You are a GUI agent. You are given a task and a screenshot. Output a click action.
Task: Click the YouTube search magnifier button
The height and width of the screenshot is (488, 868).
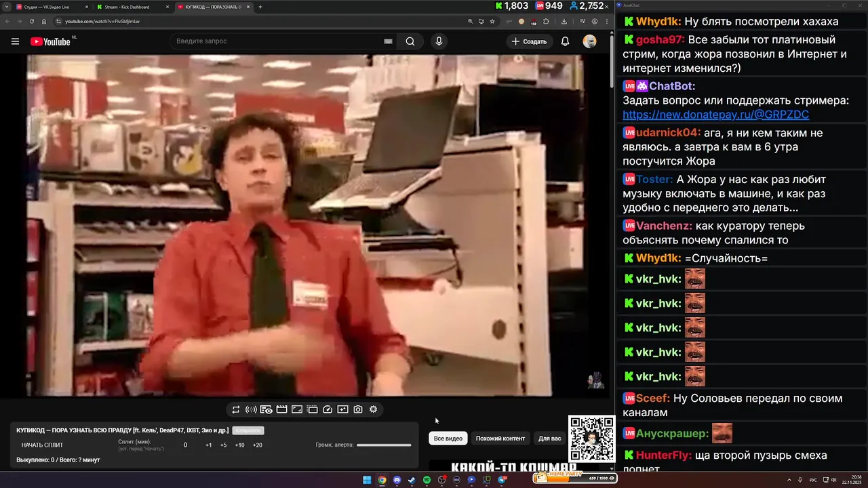click(410, 41)
